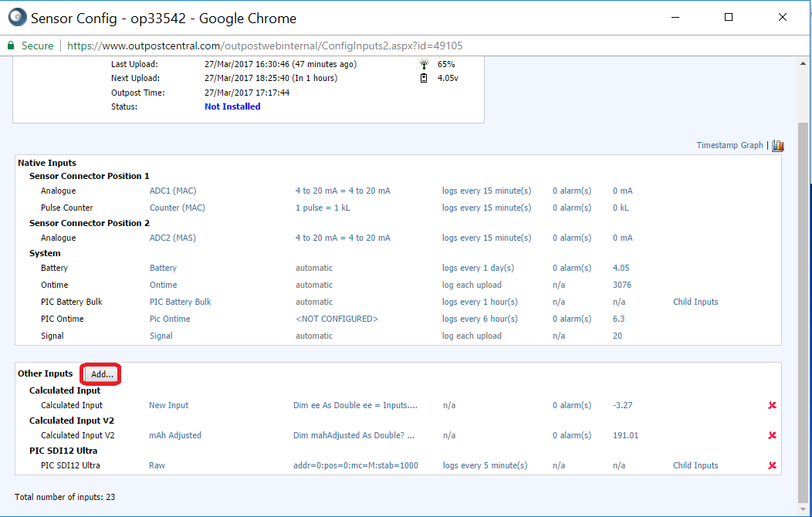Click the Timestamp Graph chart icon
The height and width of the screenshot is (517, 812).
[777, 146]
